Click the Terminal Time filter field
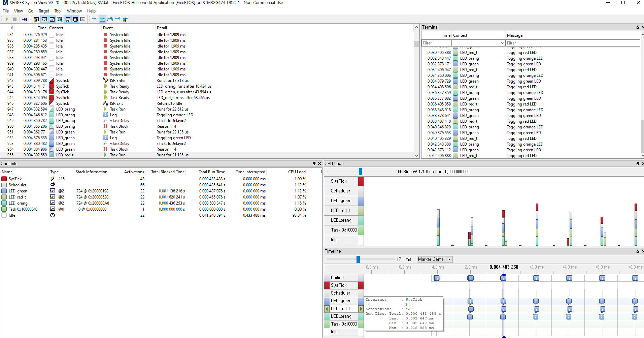The image size is (644, 338). point(436,43)
